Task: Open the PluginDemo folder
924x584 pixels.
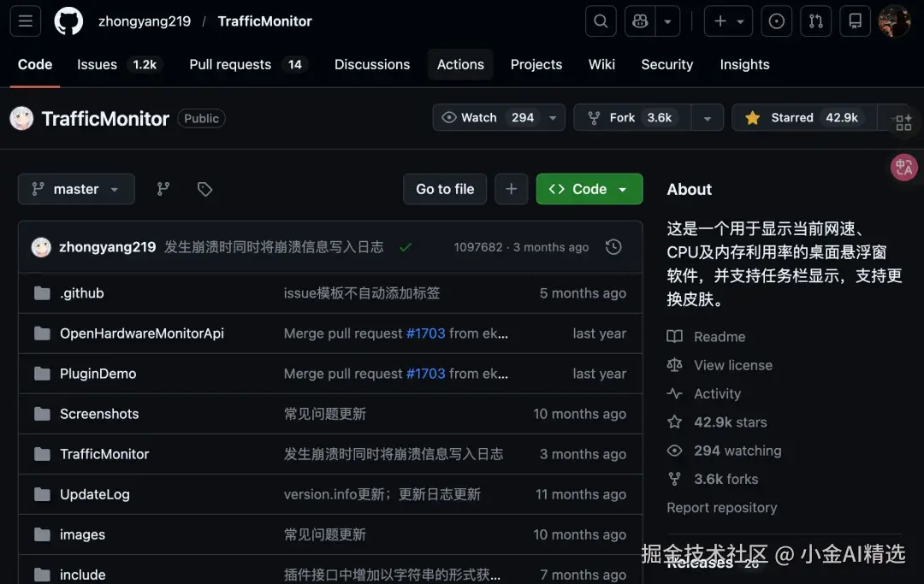Action: [x=98, y=374]
